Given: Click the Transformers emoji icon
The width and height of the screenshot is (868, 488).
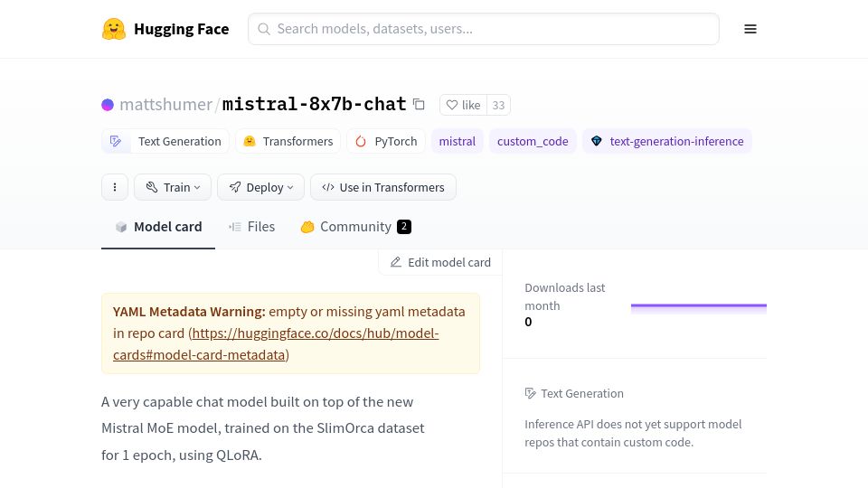Looking at the screenshot, I should coord(250,141).
